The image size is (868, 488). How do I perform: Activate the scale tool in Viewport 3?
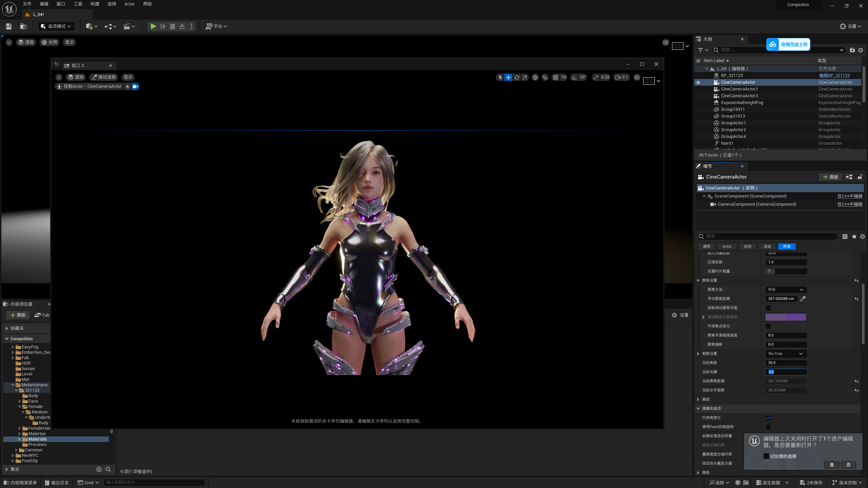point(525,77)
